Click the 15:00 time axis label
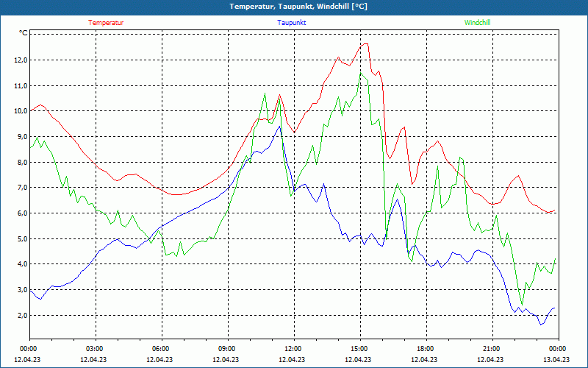Image resolution: width=588 pixels, height=368 pixels. [360, 349]
